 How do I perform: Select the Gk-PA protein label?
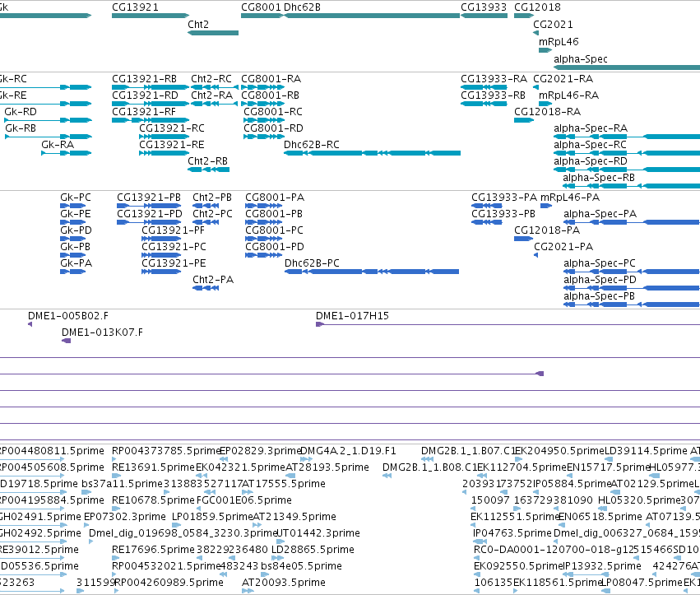coord(76,263)
